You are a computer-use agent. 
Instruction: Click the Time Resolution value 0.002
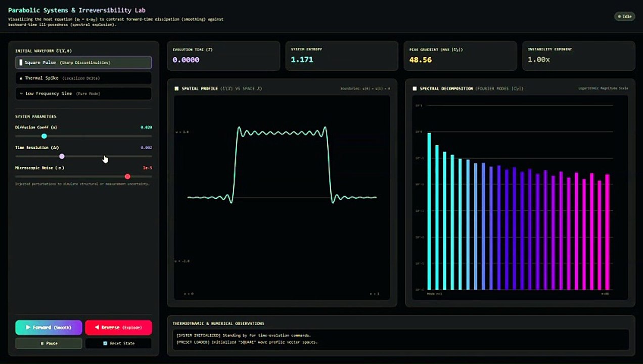coord(146,148)
